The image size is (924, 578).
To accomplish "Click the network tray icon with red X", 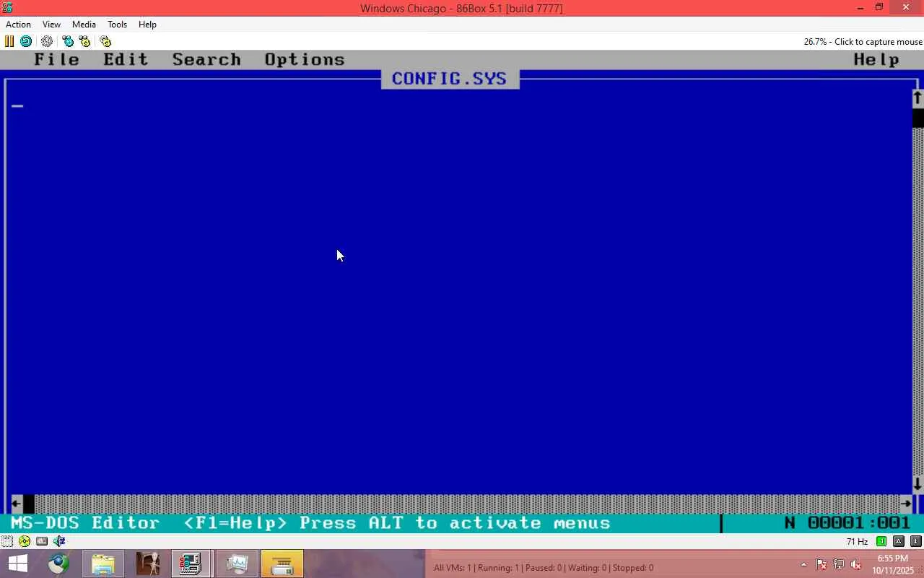I will pyautogui.click(x=839, y=564).
